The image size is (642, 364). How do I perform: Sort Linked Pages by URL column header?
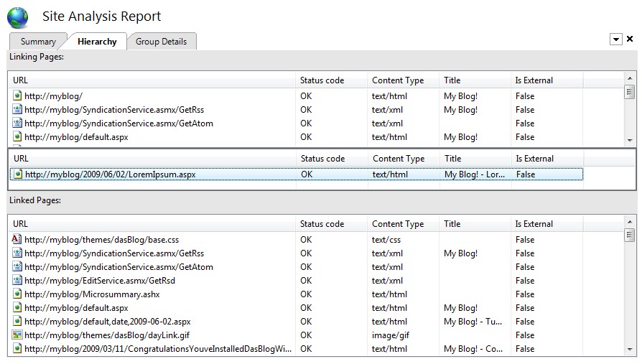pyautogui.click(x=152, y=224)
